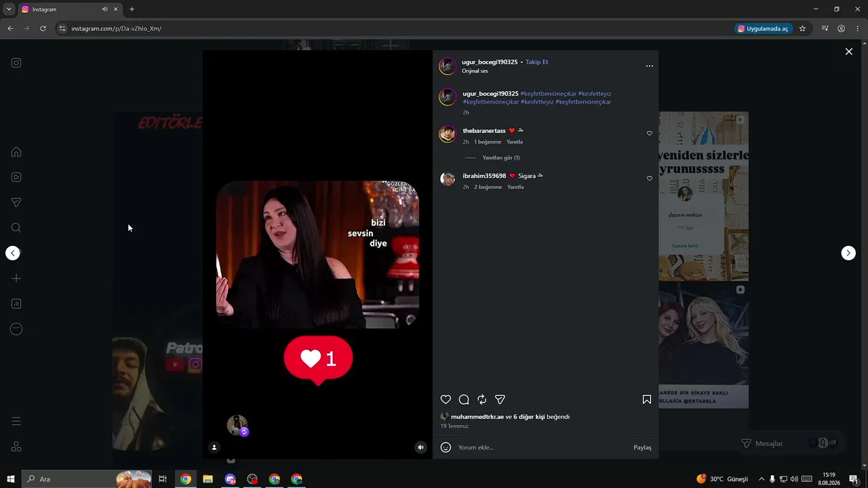Viewport: 868px width, 488px height.
Task: Click the 19 Temmuz post date
Action: pyautogui.click(x=454, y=426)
